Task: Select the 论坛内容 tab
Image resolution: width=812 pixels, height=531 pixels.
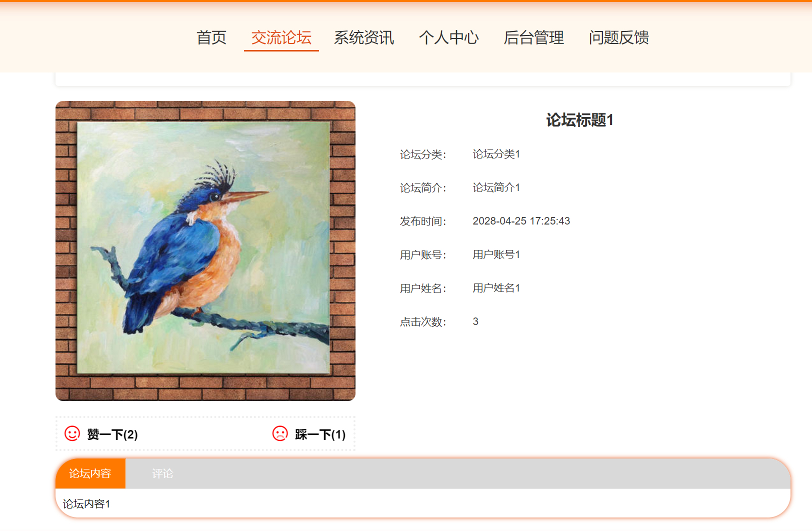Action: (x=90, y=473)
